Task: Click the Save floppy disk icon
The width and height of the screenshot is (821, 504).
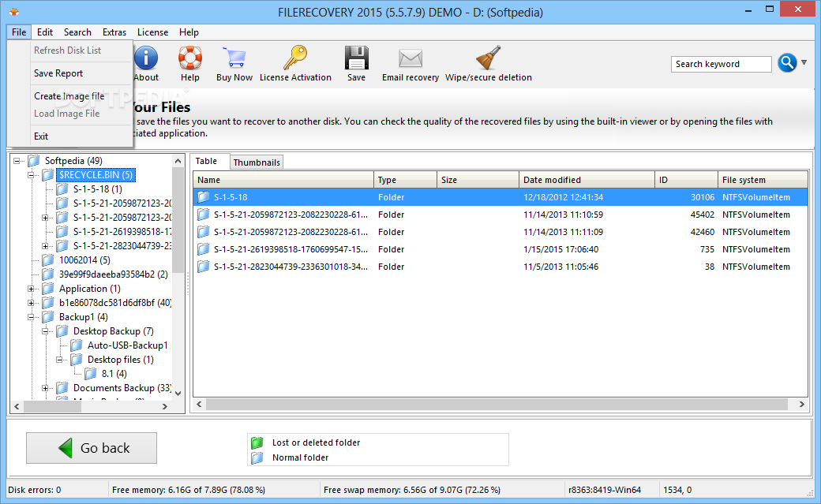Action: [356, 58]
